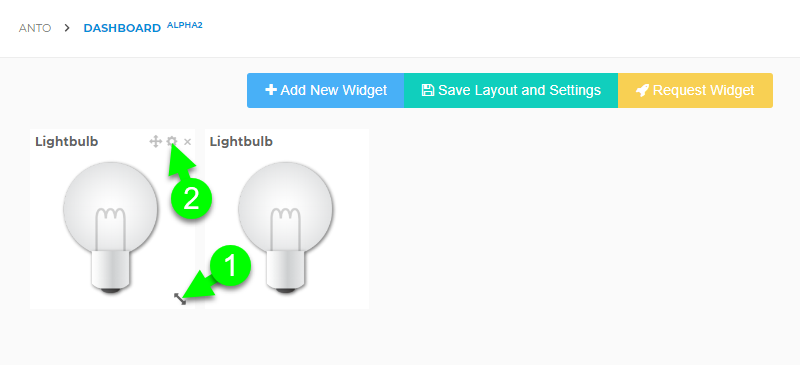Click the Request Widget button
Viewport: 800px width, 365px height.
tap(695, 90)
